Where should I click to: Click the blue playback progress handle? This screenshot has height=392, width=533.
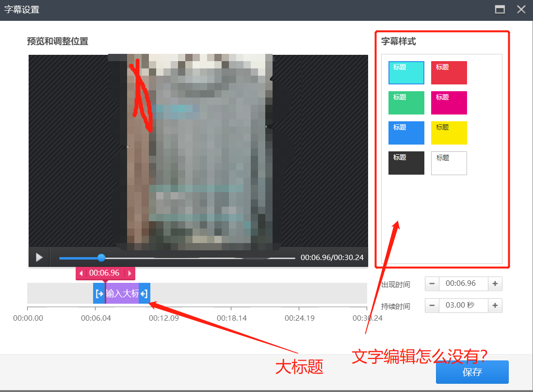coord(101,258)
